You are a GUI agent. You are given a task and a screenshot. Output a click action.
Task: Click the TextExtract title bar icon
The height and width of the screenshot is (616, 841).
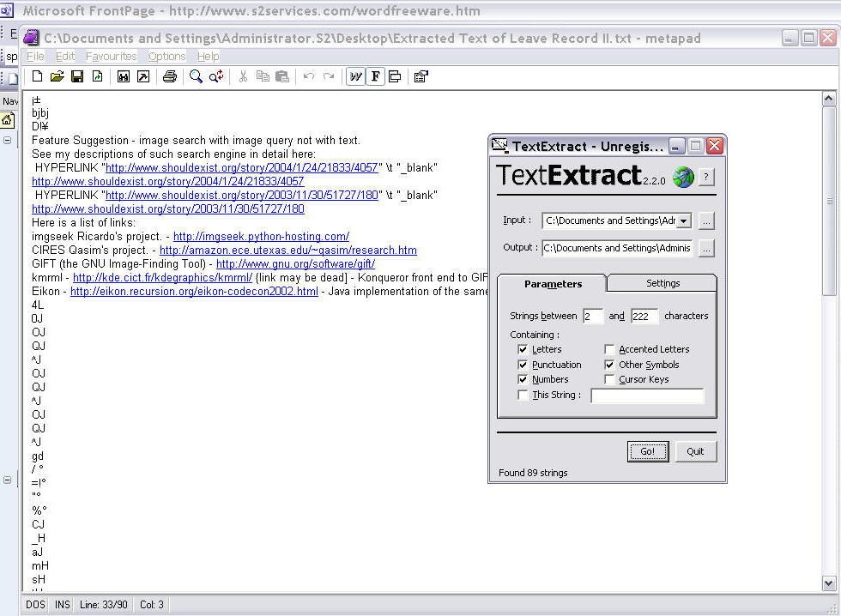click(x=499, y=146)
